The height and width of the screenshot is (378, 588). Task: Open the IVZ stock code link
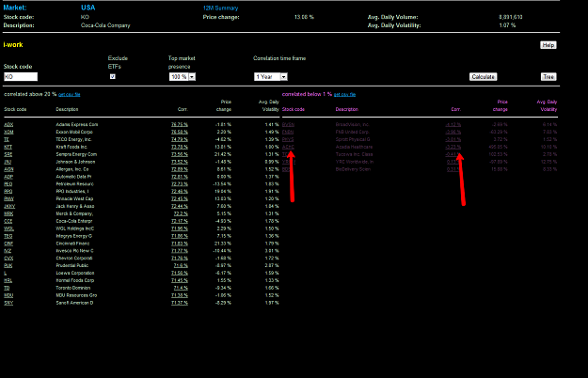pyautogui.click(x=8, y=251)
